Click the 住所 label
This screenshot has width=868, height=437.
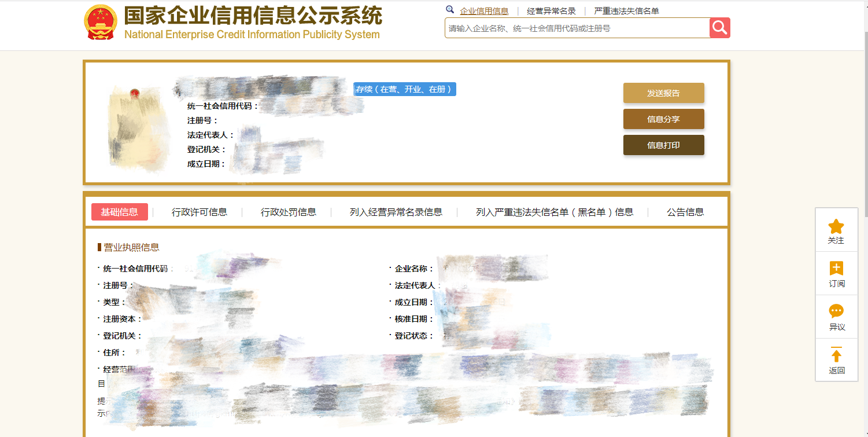point(114,352)
